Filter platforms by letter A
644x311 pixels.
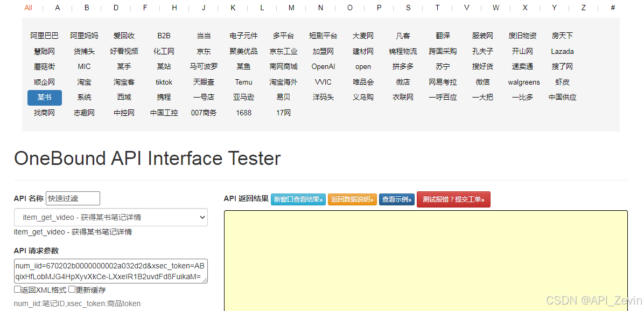click(x=58, y=8)
